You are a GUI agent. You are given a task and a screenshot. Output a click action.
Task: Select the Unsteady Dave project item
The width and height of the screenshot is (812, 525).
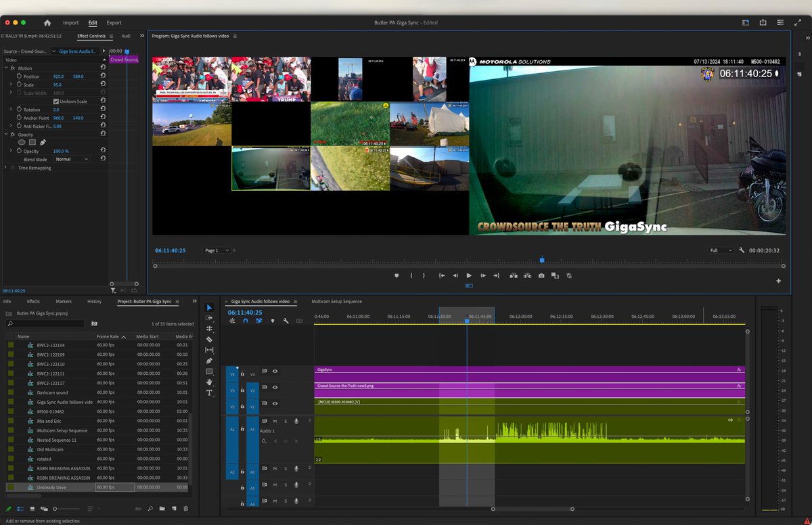[51, 487]
